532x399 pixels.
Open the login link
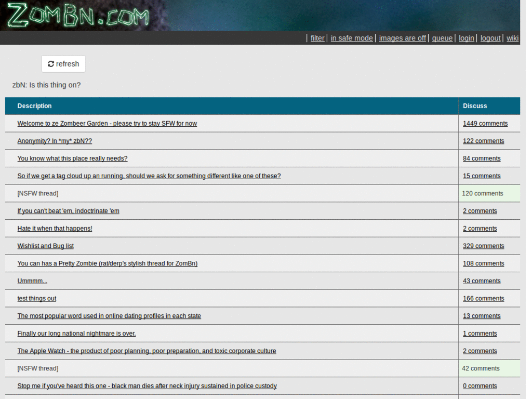[x=466, y=38]
